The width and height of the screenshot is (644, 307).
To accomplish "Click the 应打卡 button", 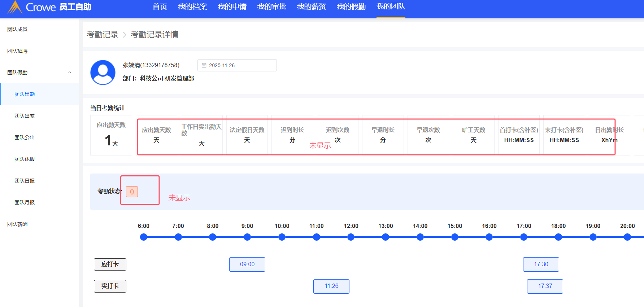I will pos(110,264).
